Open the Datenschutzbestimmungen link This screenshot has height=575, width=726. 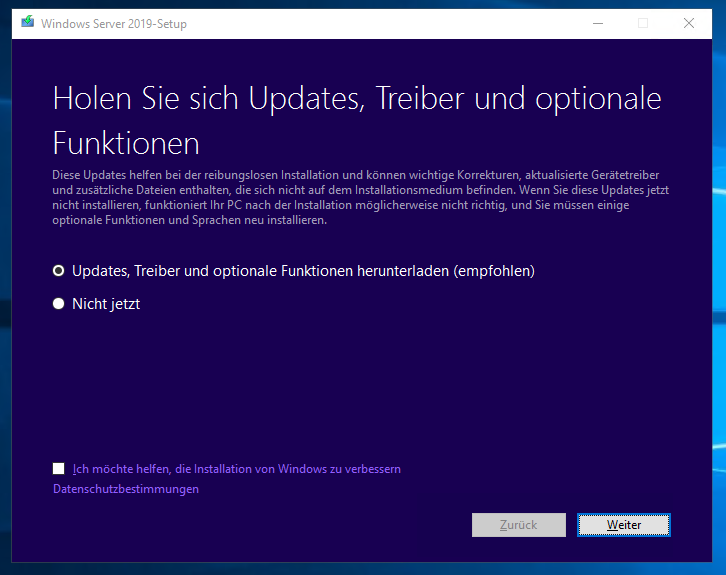click(126, 489)
